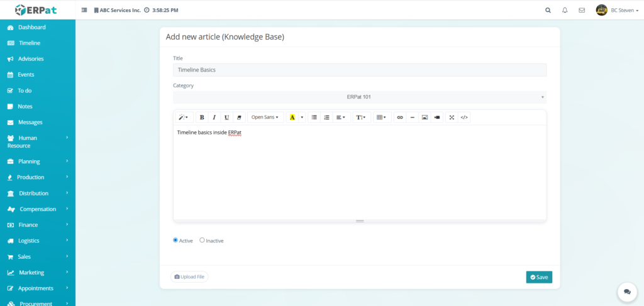Toggle the fullscreen editor icon

click(452, 117)
